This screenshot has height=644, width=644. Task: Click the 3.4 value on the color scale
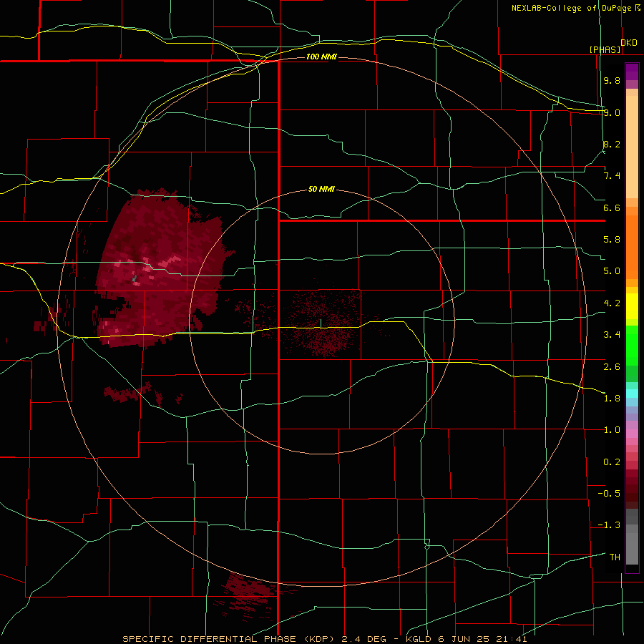[x=612, y=335]
